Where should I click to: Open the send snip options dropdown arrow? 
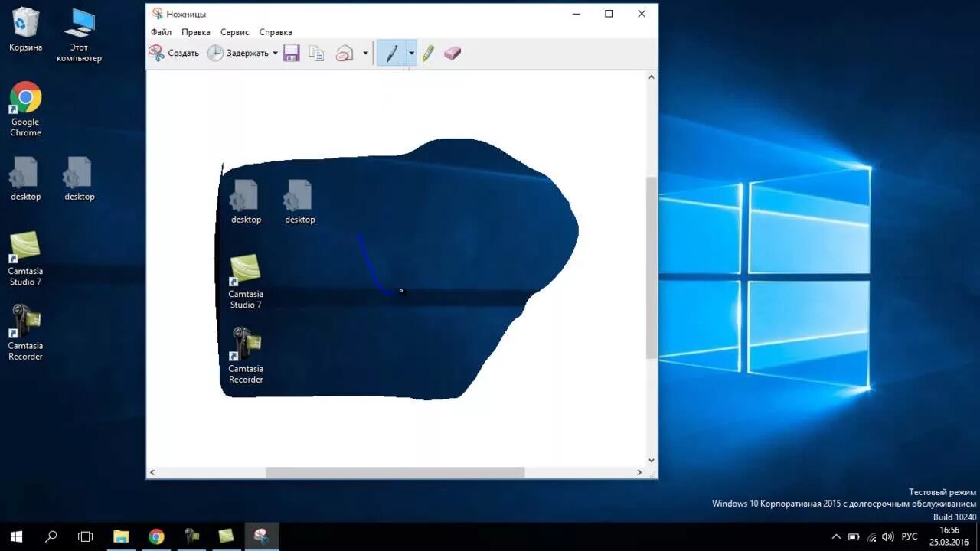tap(365, 54)
